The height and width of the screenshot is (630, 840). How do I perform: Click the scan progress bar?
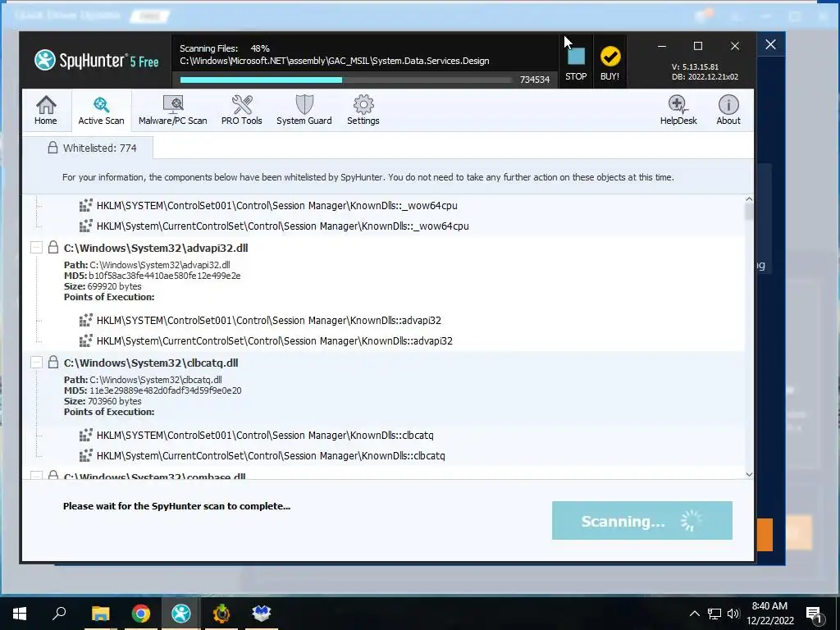click(x=345, y=80)
